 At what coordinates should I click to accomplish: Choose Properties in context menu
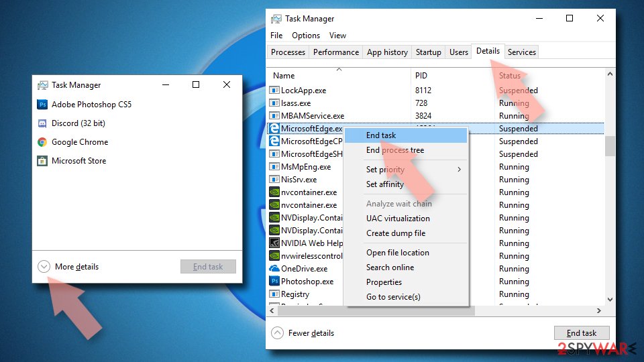pyautogui.click(x=406, y=282)
